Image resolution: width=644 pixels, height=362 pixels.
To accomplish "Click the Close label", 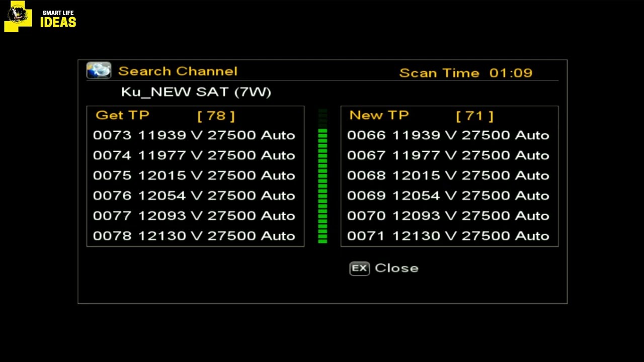I will pyautogui.click(x=396, y=268).
